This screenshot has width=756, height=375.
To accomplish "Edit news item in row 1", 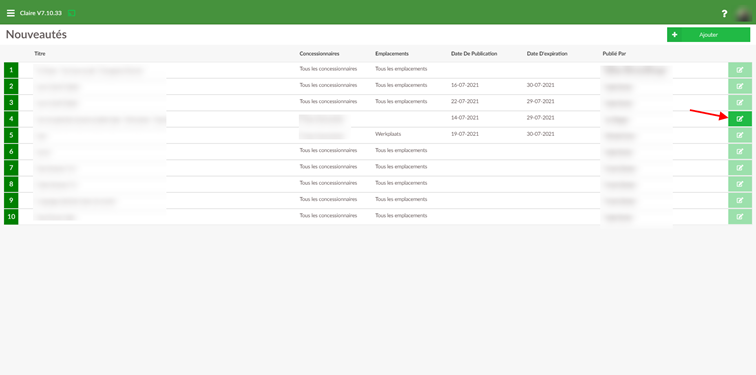I will [x=740, y=70].
